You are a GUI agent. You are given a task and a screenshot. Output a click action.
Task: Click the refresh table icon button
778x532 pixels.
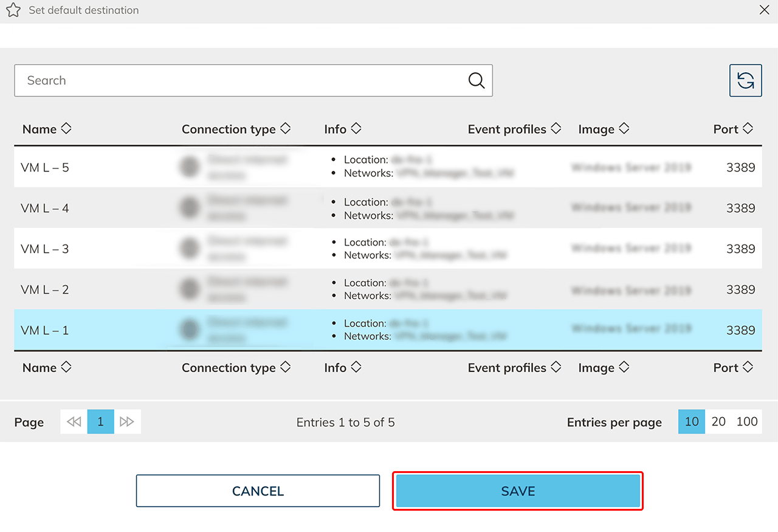[745, 80]
